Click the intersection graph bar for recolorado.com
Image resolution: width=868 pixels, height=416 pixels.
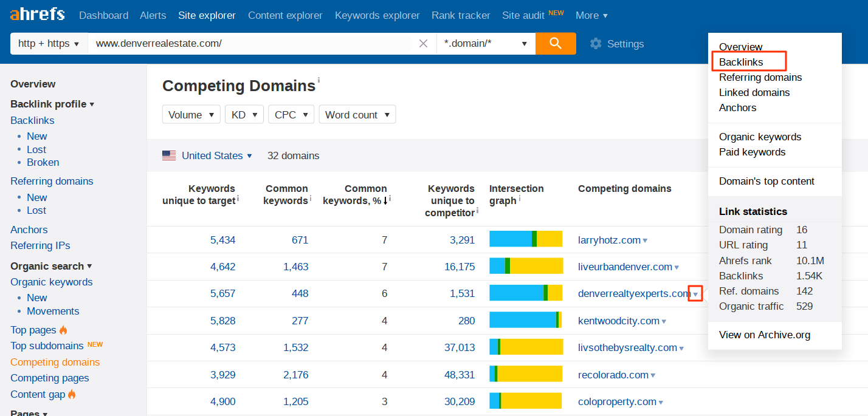pos(526,373)
